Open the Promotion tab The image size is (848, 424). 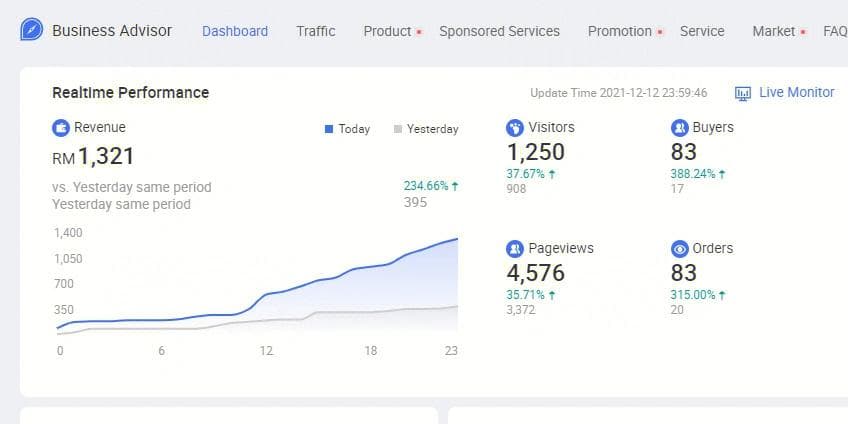(x=620, y=31)
